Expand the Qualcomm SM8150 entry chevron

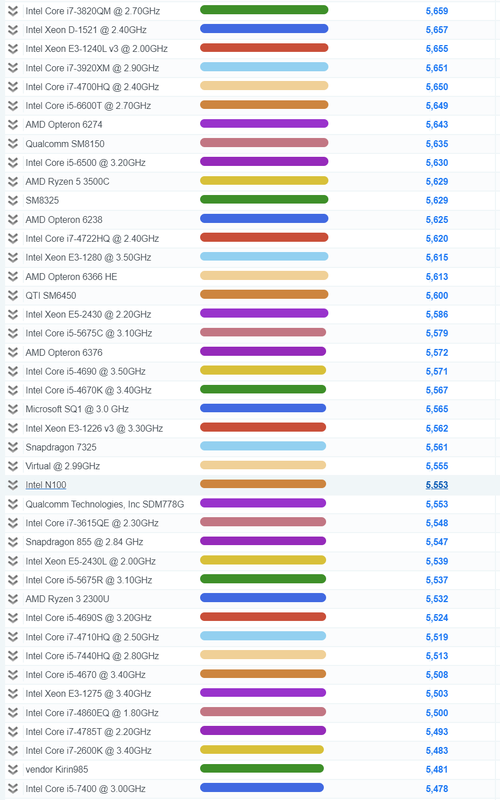13,143
